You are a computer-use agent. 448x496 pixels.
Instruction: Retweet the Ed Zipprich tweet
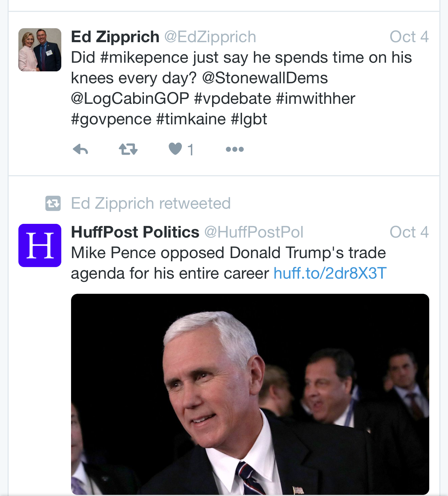coord(128,149)
